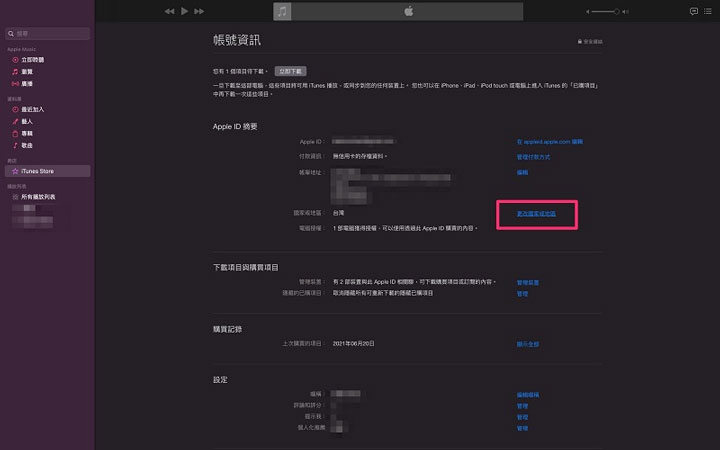This screenshot has width=720, height=450.
Task: Open the lyrics speech-bubble icon
Action: coord(694,11)
